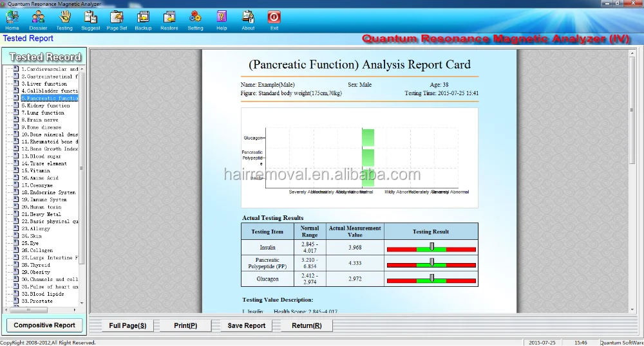Click the record list horizontal scroll-right arrow

74,310
